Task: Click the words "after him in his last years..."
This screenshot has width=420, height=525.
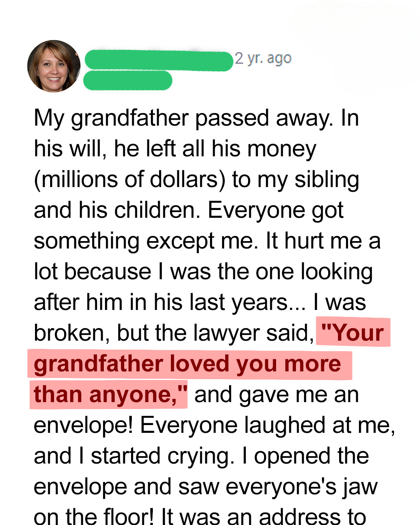Action: click(x=170, y=303)
